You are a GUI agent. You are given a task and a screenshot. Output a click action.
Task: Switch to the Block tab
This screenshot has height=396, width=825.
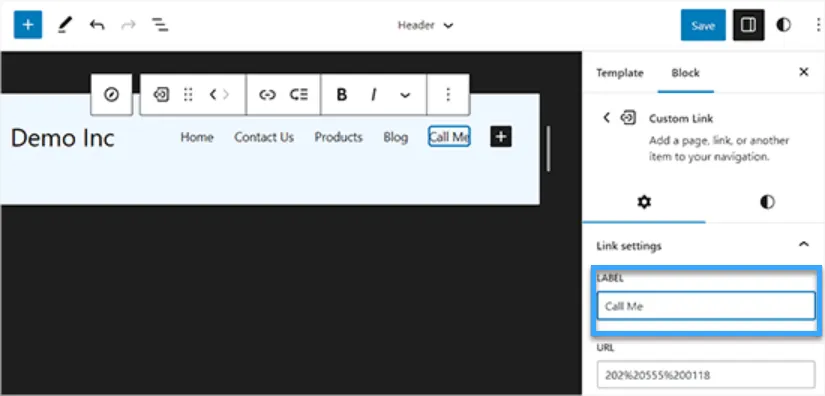click(686, 73)
